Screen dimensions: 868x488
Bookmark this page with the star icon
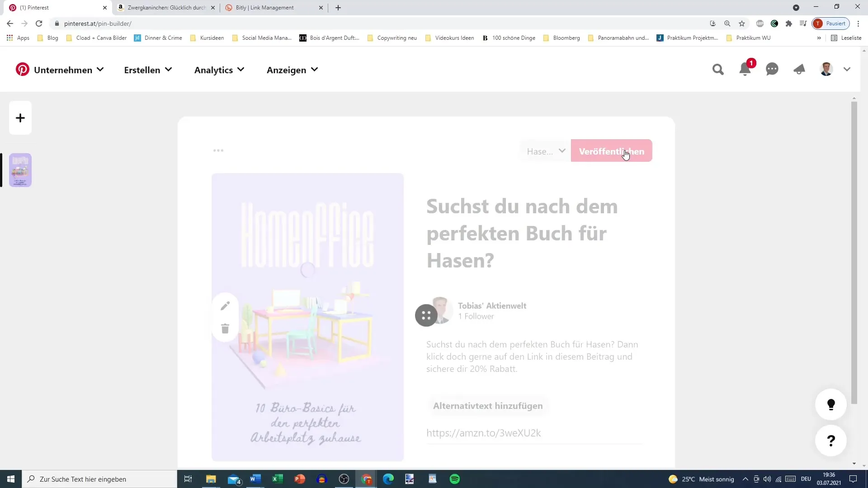(742, 23)
